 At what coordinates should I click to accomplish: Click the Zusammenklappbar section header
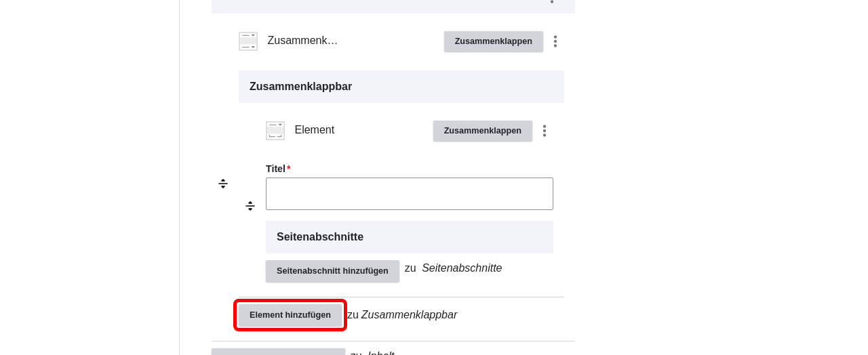click(401, 87)
